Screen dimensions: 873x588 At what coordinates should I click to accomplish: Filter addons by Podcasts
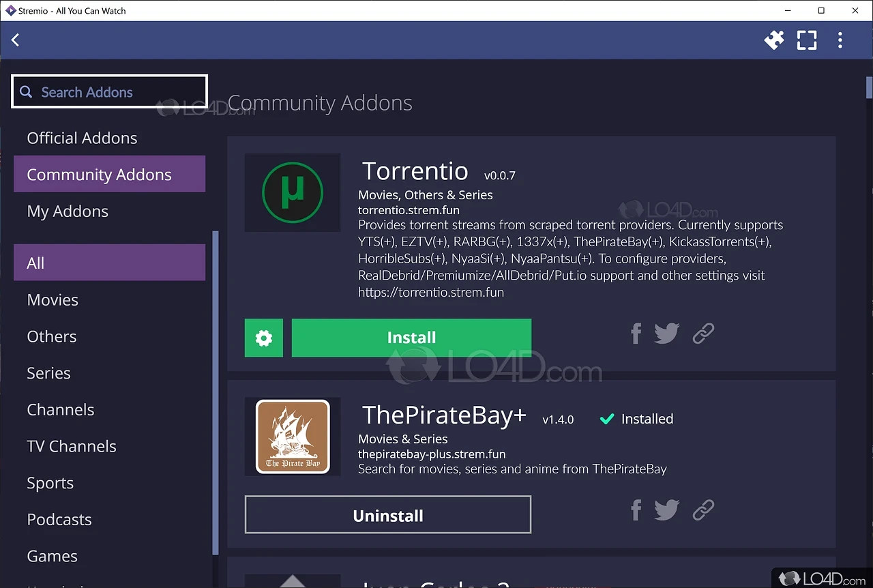point(109,519)
